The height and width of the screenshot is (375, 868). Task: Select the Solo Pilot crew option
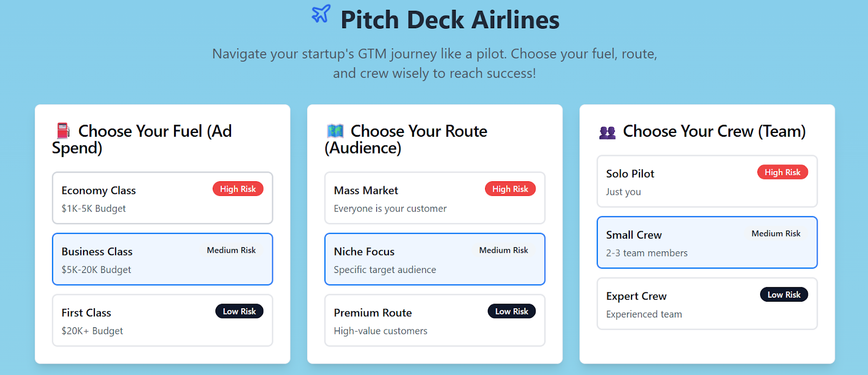point(707,181)
